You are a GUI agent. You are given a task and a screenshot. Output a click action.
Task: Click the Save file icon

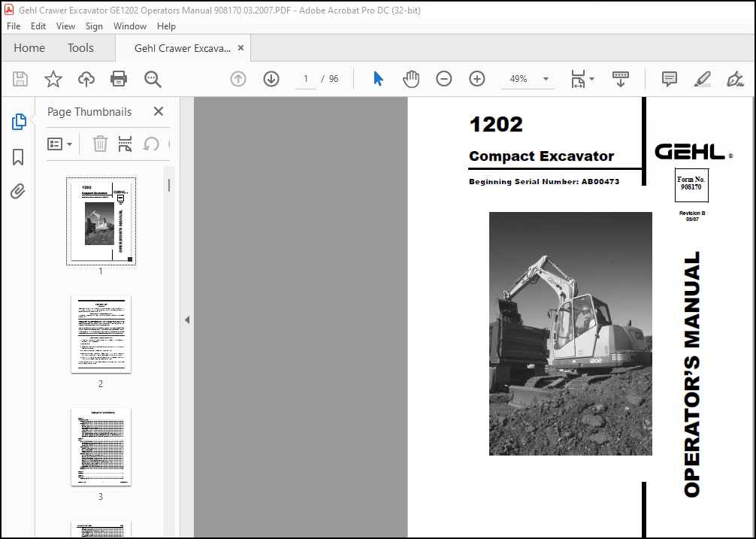pos(20,79)
